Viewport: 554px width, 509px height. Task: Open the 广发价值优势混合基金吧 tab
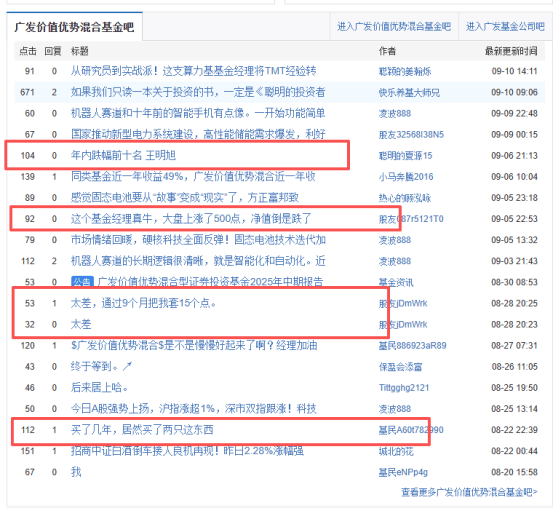tap(74, 27)
